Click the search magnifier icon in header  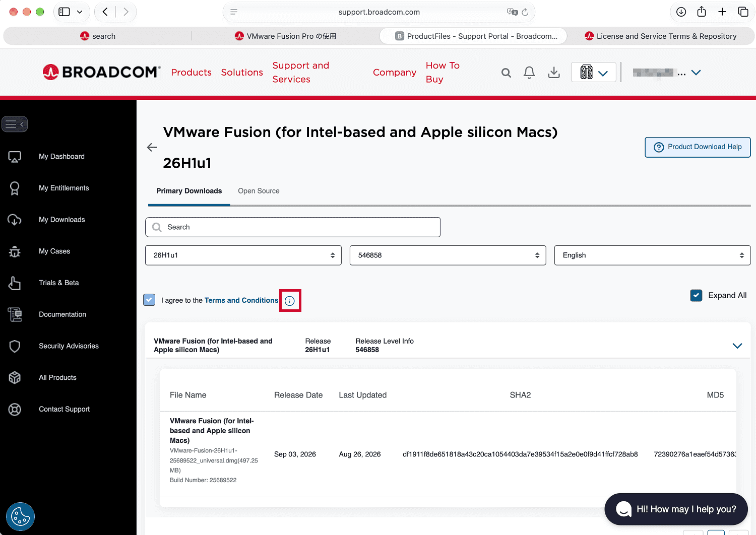(506, 73)
